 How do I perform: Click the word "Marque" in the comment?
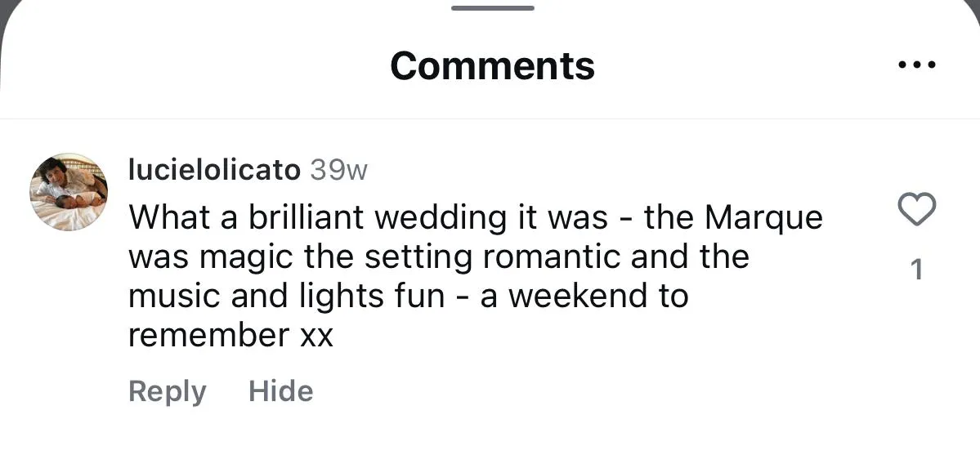(763, 217)
